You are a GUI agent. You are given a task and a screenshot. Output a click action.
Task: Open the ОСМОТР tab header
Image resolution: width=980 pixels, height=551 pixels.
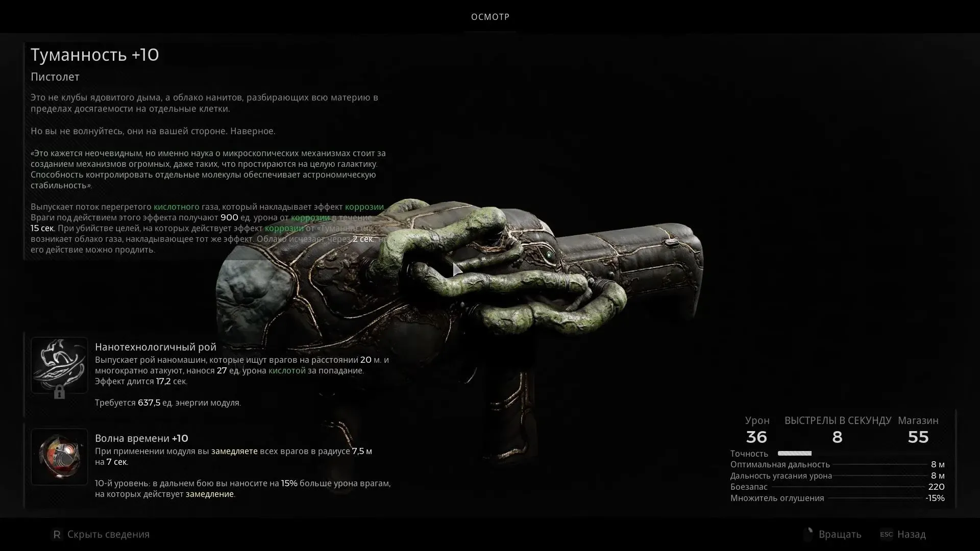tap(490, 17)
